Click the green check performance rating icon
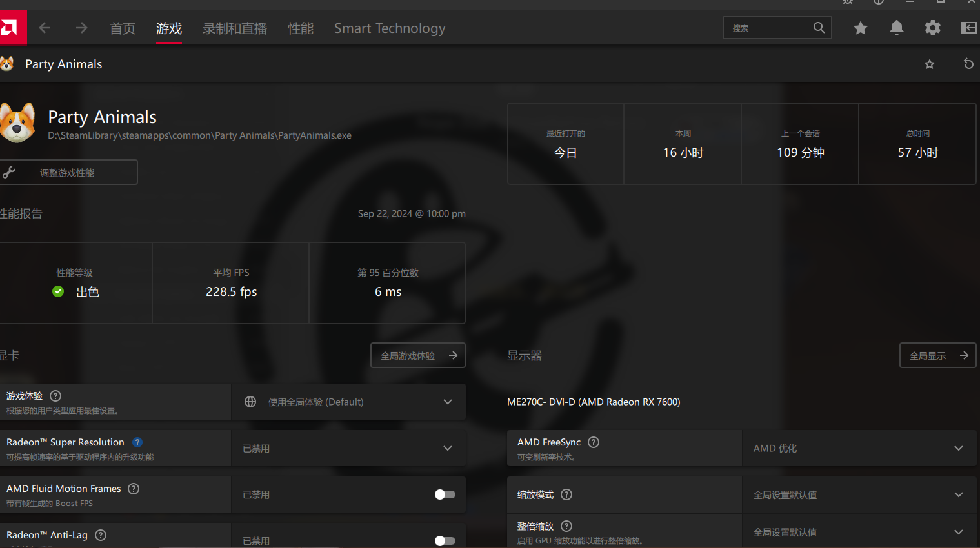 click(x=58, y=291)
